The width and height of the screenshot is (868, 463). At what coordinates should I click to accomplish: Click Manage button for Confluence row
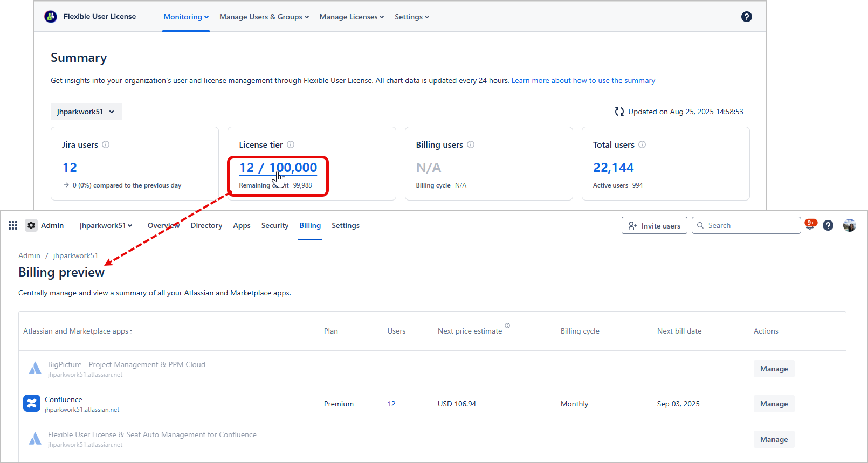click(x=774, y=404)
